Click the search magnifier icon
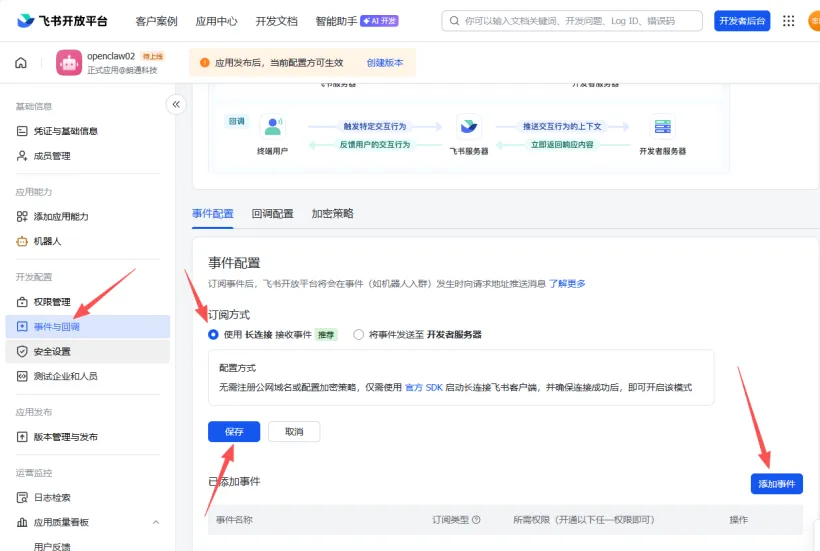The width and height of the screenshot is (820, 551). tap(454, 21)
